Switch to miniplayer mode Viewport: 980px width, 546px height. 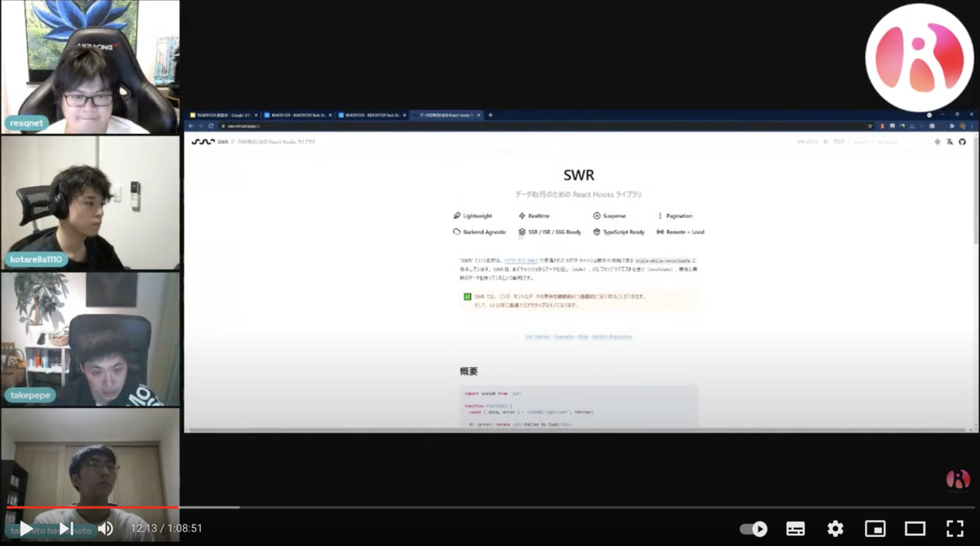875,529
